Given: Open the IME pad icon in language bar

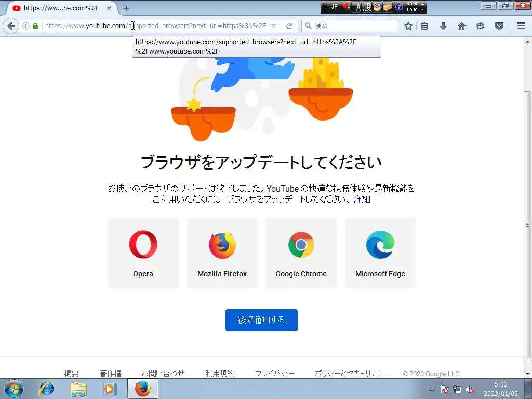Looking at the screenshot, I should tap(377, 6).
